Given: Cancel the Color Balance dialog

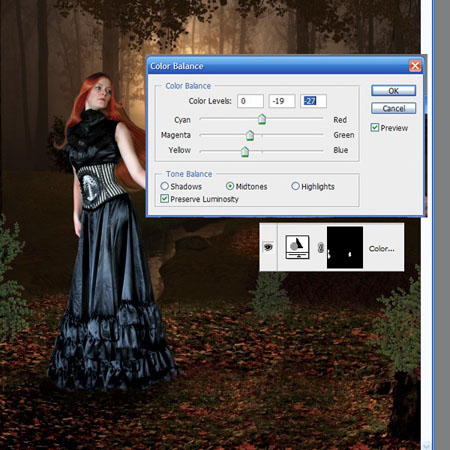Looking at the screenshot, I should coord(393,108).
